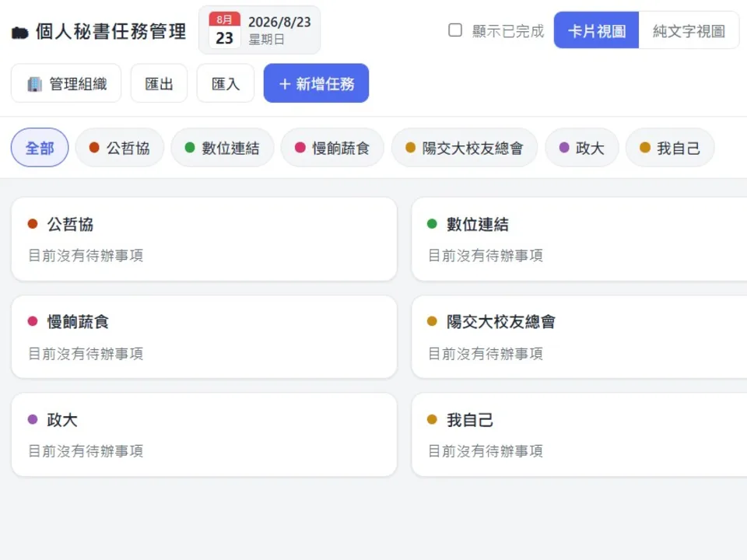Switch to 純文字視圖 text view
Viewport: 747px width, 560px height.
(689, 30)
